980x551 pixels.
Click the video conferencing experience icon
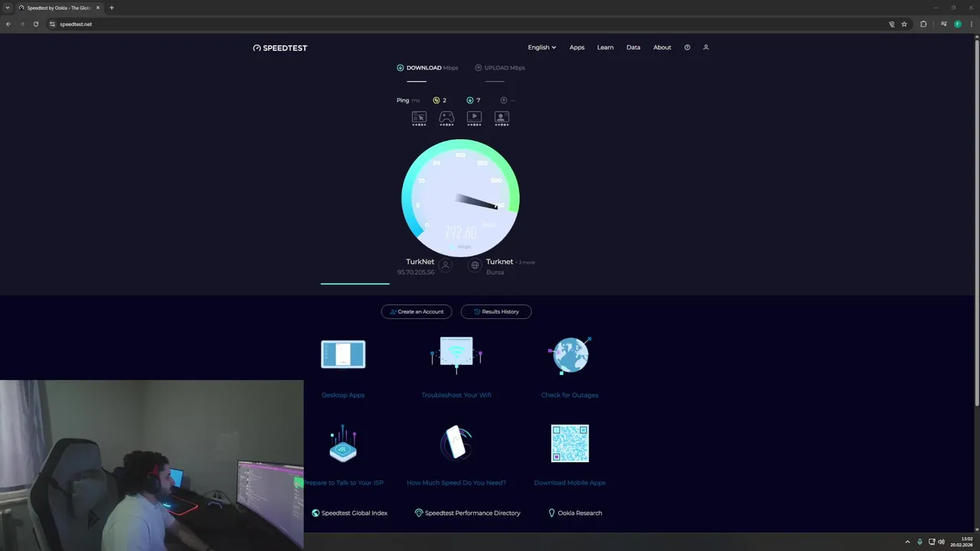(501, 118)
